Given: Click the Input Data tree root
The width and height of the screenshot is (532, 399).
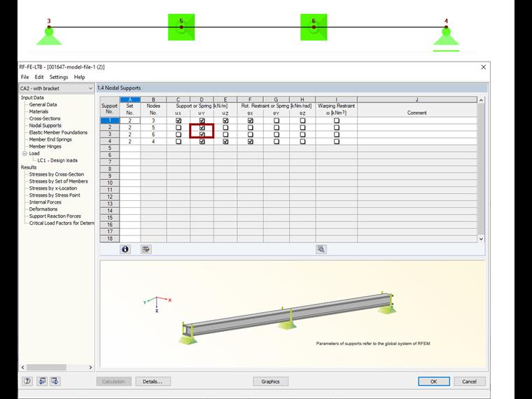Looking at the screenshot, I should [32, 98].
